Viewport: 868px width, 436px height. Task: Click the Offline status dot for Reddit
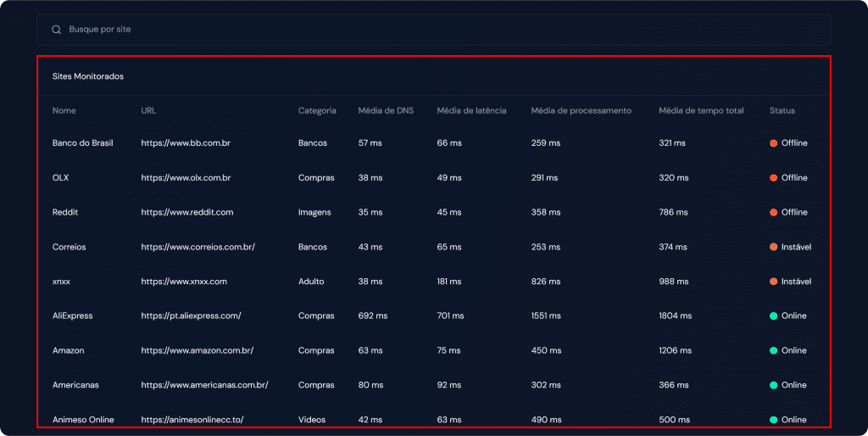tap(773, 213)
